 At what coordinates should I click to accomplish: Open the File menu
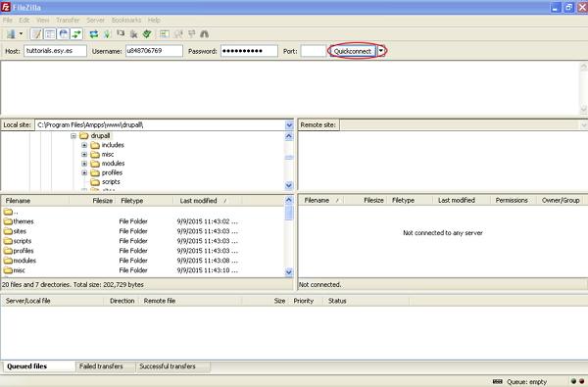(x=8, y=21)
